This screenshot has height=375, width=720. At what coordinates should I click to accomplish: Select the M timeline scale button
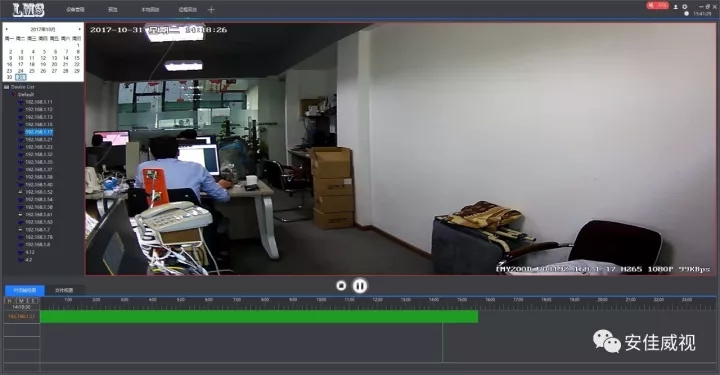pyautogui.click(x=21, y=301)
